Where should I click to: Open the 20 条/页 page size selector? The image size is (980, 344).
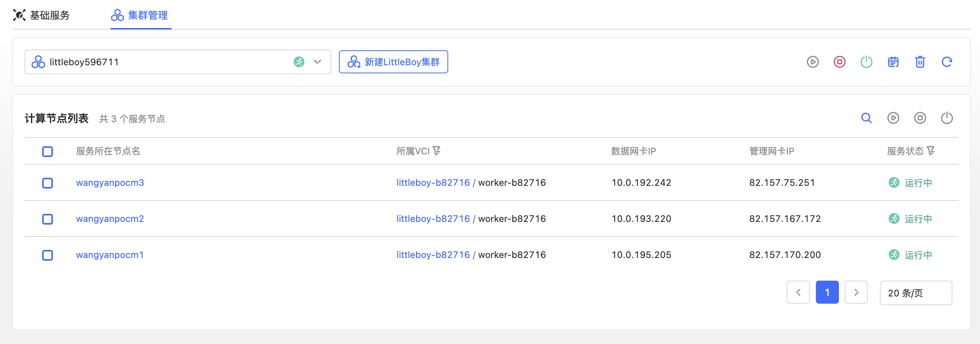click(916, 293)
